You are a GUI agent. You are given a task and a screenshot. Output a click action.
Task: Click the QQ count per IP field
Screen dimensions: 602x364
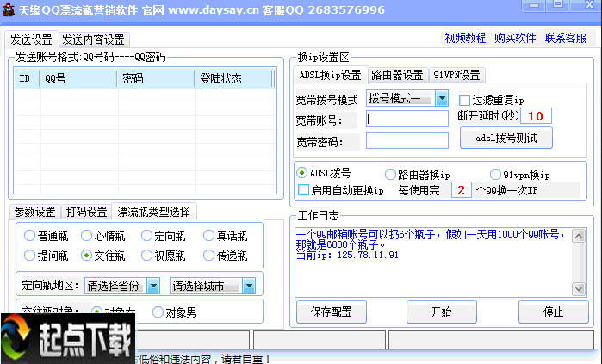461,190
